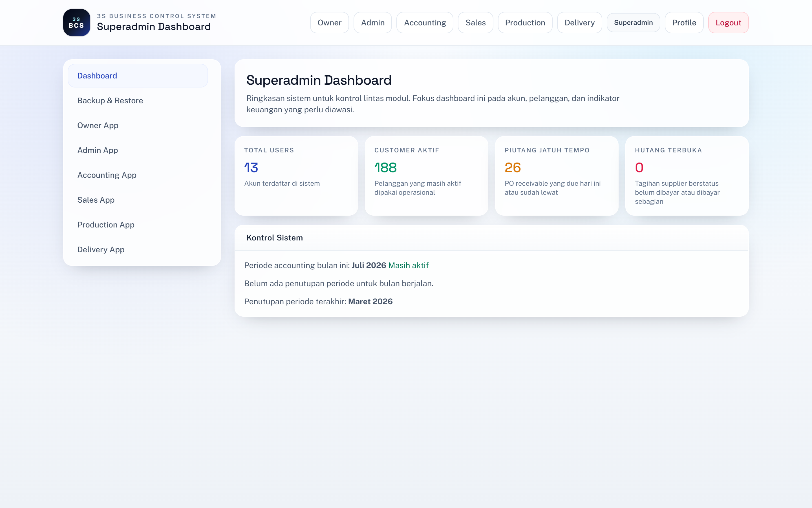Viewport: 812px width, 508px height.
Task: Click the green 'Masih aktif' status
Action: click(408, 265)
